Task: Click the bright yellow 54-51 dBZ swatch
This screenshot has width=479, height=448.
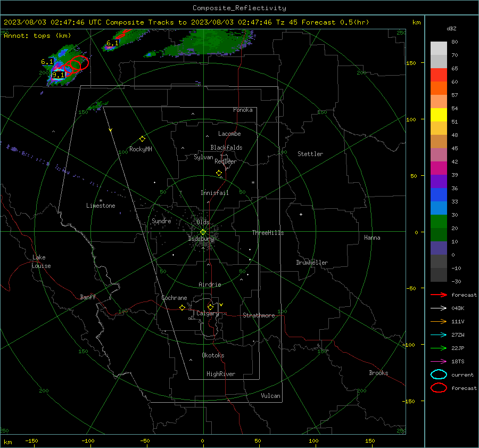Action: 439,115
